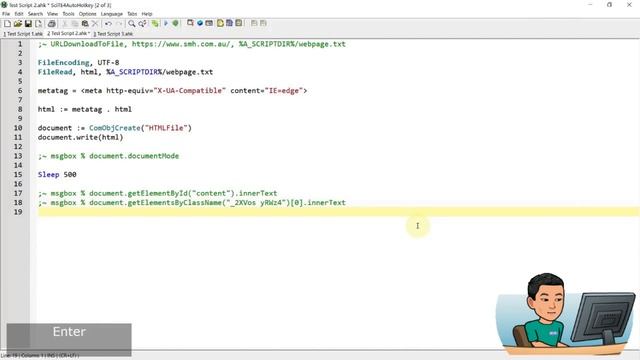The image size is (640, 360).
Task: Click line number 10 in margin
Action: (x=18, y=128)
